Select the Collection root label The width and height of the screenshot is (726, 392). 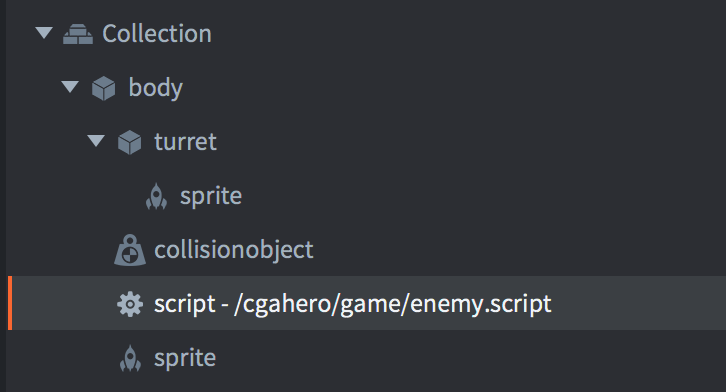(157, 34)
